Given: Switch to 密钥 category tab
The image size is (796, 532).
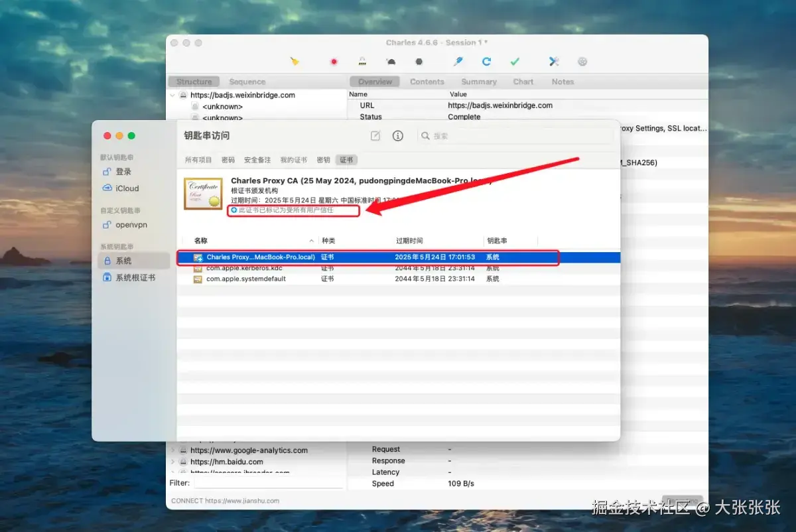Looking at the screenshot, I should 323,160.
